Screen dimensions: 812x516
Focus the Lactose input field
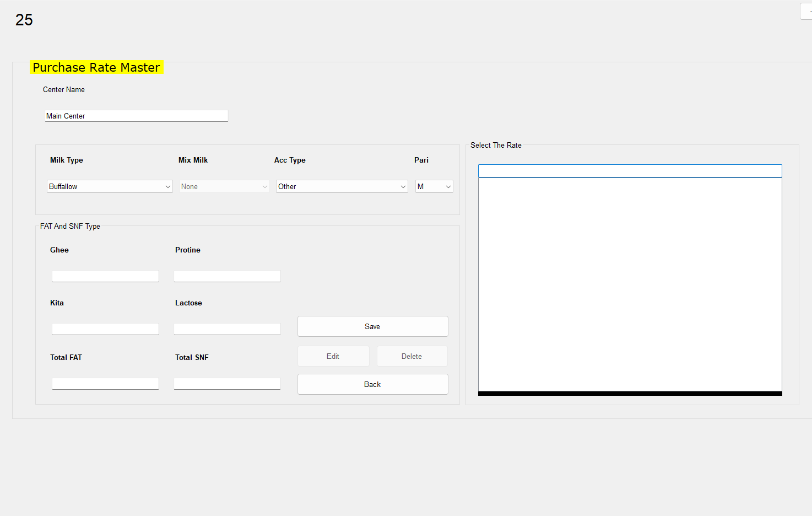click(x=227, y=329)
